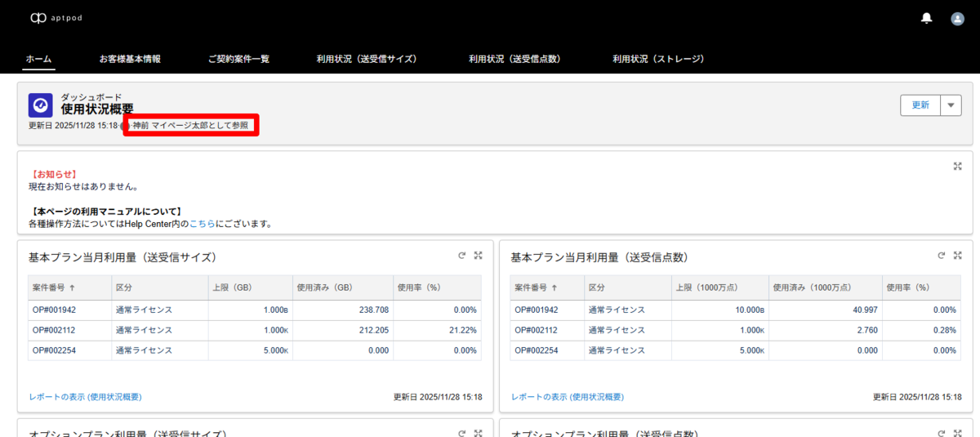Click 区分 column header in 送受信サイズ table
Viewport: 980px width, 437px height.
[160, 288]
